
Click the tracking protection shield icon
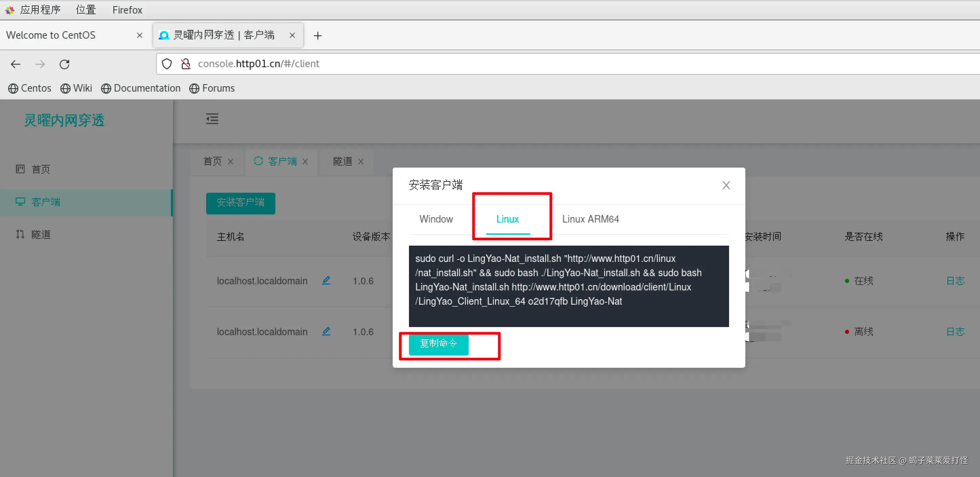[x=167, y=63]
